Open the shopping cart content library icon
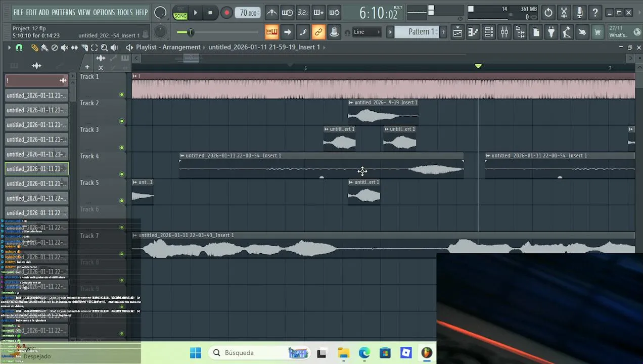Screen dimensions: 643x364 click(x=598, y=32)
